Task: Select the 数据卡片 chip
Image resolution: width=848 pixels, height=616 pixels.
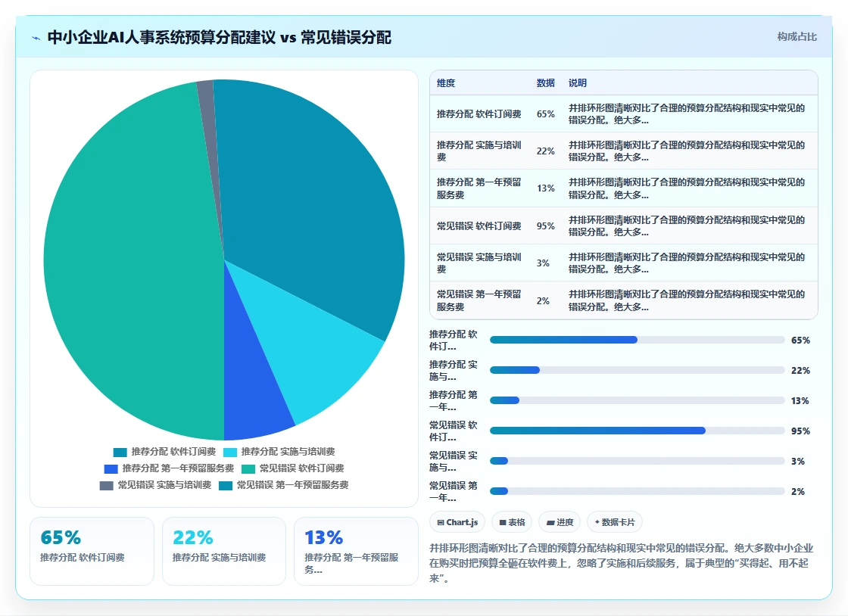Action: pos(615,522)
